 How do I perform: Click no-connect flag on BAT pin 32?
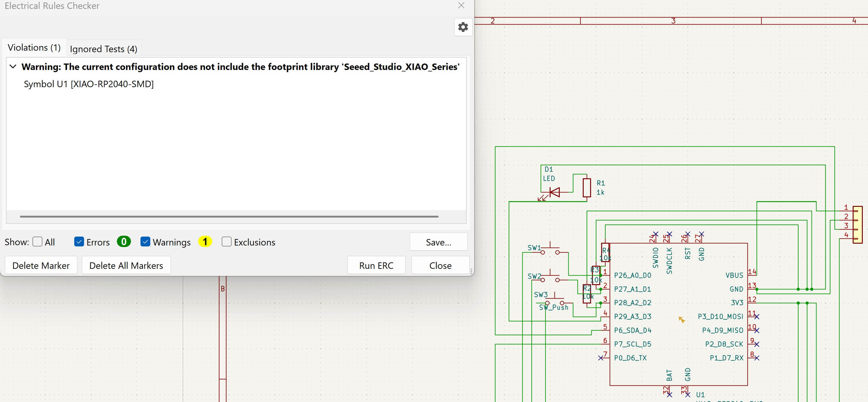[x=670, y=395]
